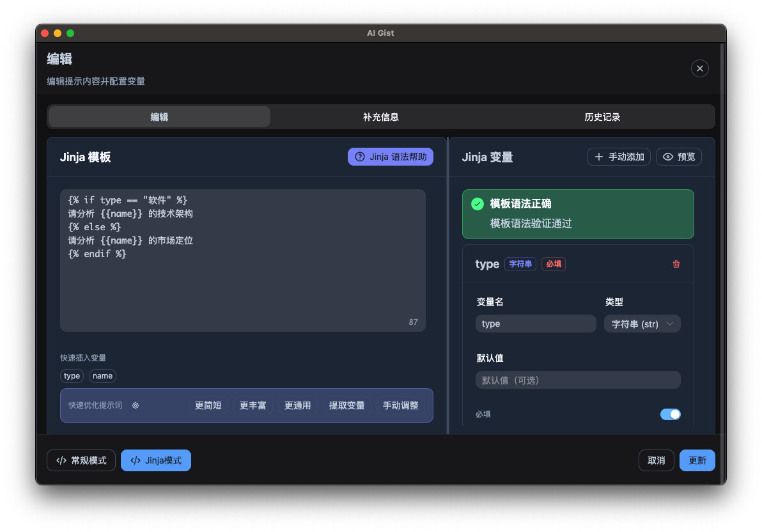Click the 字符串 tag beside type
Image resolution: width=762 pixels, height=532 pixels.
(x=520, y=264)
